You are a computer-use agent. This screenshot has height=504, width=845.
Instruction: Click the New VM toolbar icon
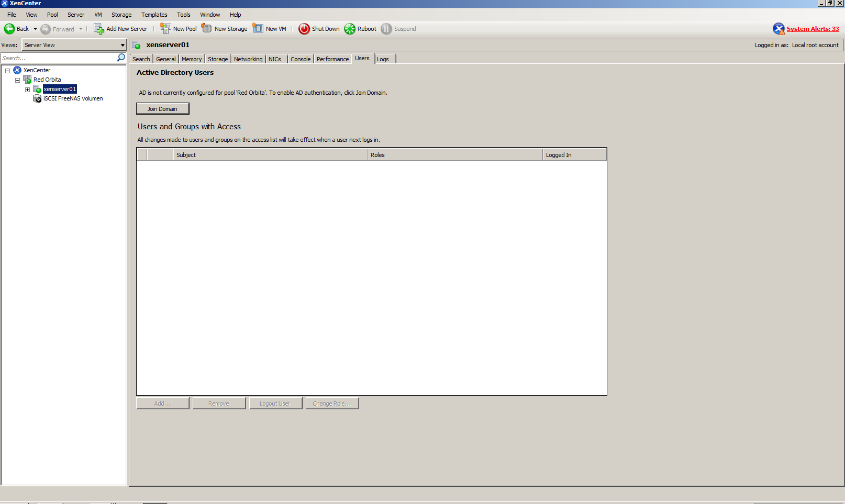(258, 29)
